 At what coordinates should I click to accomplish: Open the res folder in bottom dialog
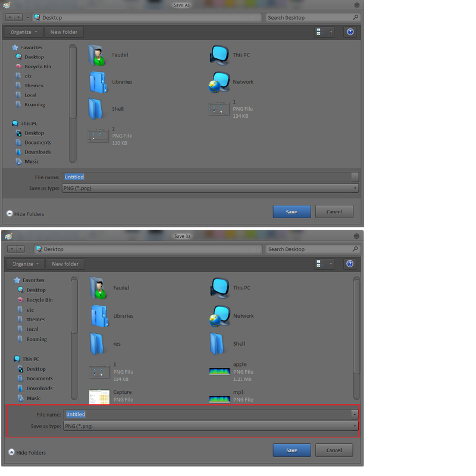pyautogui.click(x=98, y=344)
